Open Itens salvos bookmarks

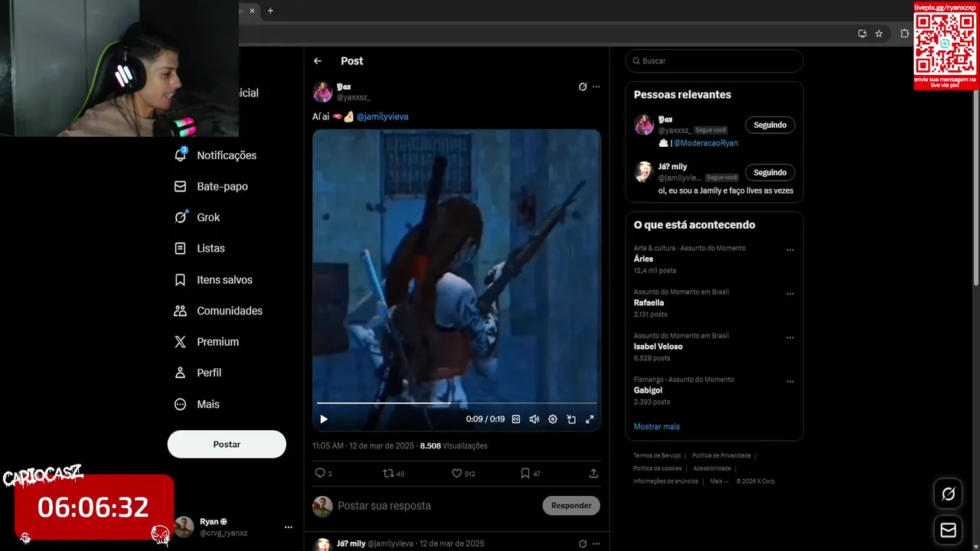[x=214, y=280]
